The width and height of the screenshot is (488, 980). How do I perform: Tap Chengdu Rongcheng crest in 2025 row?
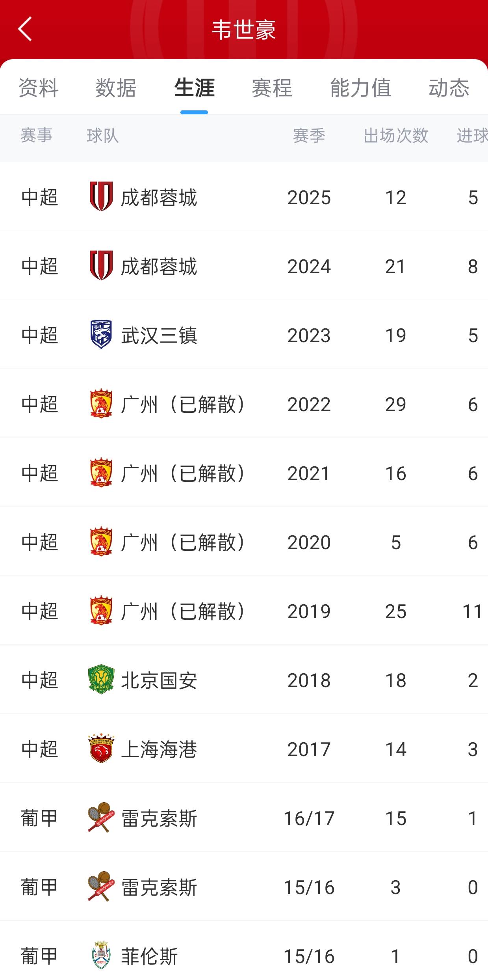(101, 196)
